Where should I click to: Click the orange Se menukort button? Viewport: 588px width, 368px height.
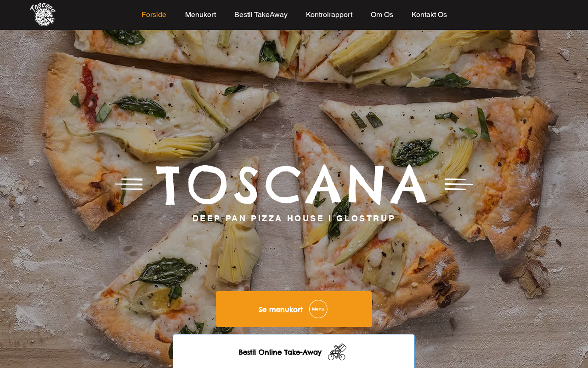294,309
